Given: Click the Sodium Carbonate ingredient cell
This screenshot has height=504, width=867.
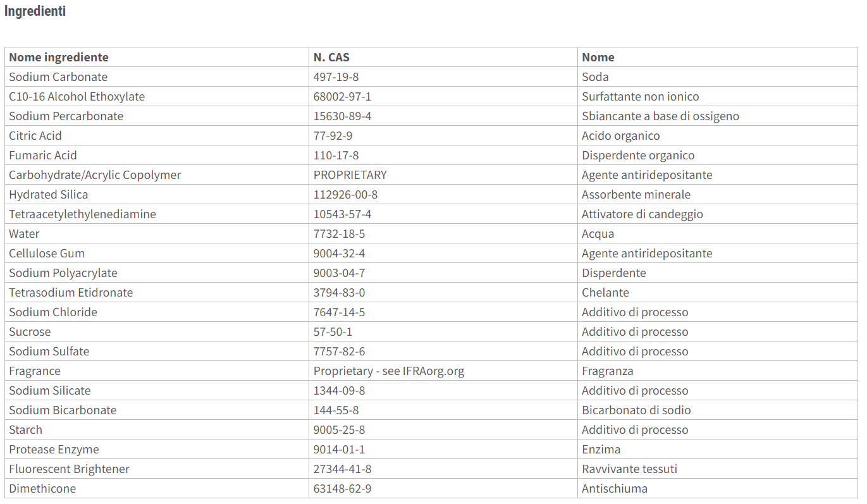Looking at the screenshot, I should coord(157,77).
